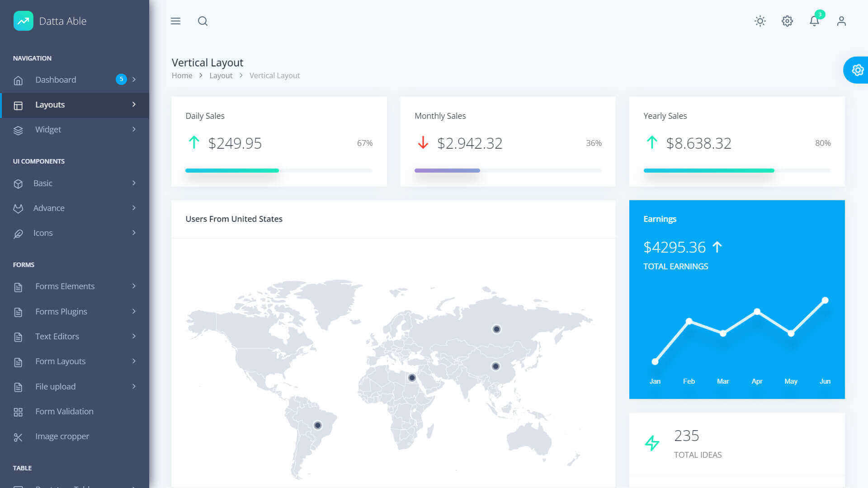Viewport: 868px width, 488px height.
Task: Open the blue floating customizer gear
Action: tap(857, 70)
